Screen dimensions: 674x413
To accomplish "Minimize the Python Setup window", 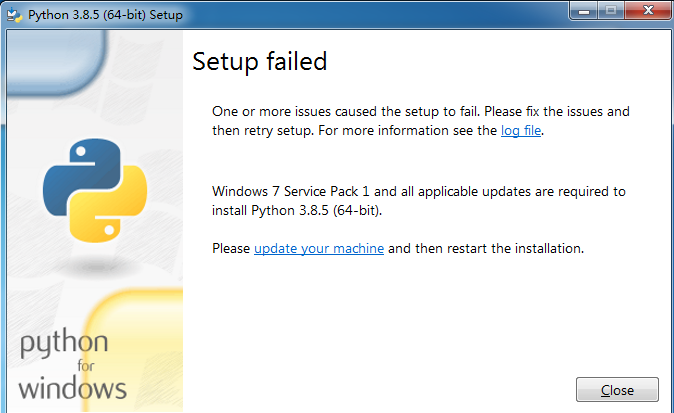I will (x=584, y=10).
